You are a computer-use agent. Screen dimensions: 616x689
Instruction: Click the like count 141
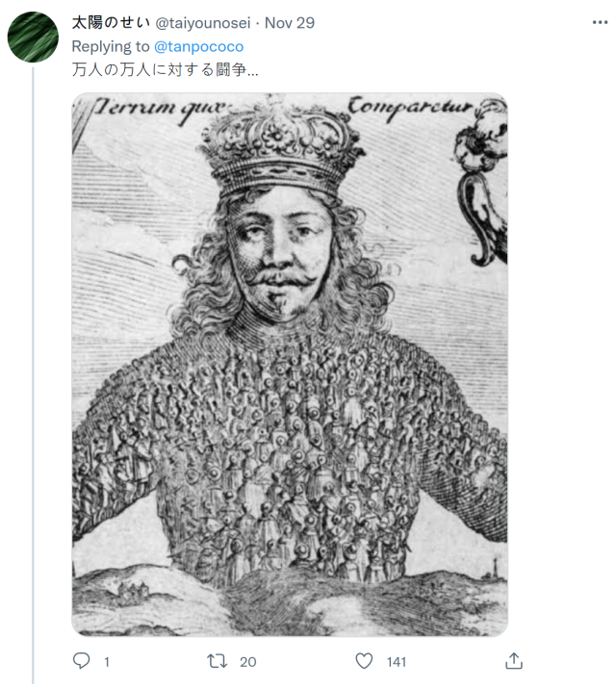pyautogui.click(x=397, y=662)
